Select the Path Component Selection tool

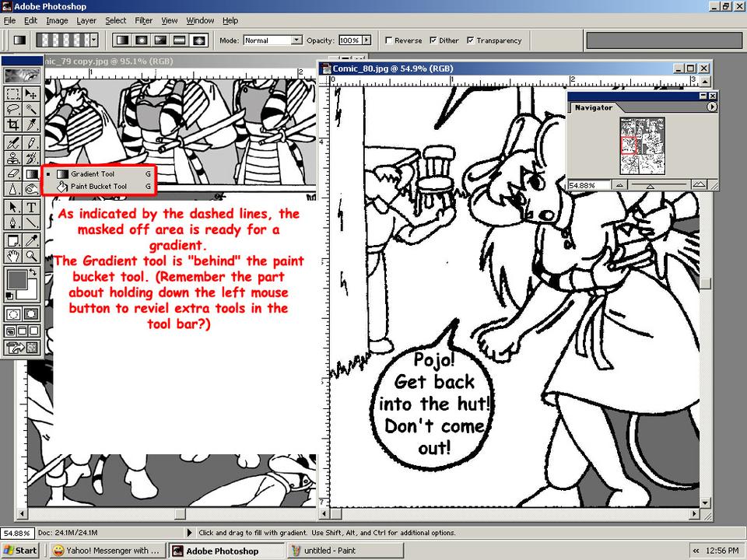(x=13, y=207)
